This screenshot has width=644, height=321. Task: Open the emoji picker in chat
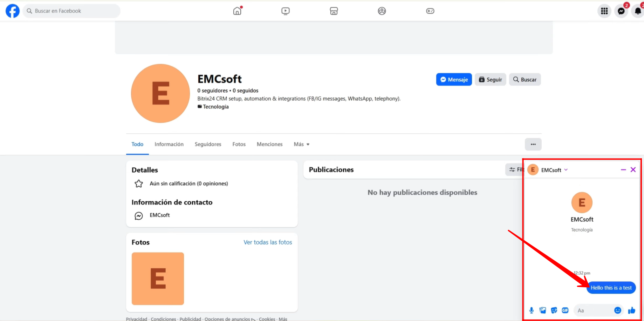coord(618,310)
